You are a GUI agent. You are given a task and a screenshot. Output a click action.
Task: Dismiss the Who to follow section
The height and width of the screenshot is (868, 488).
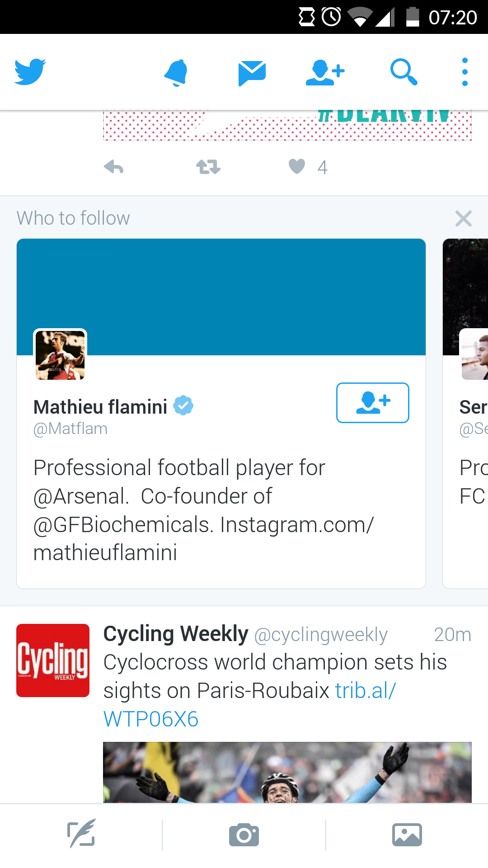click(463, 219)
